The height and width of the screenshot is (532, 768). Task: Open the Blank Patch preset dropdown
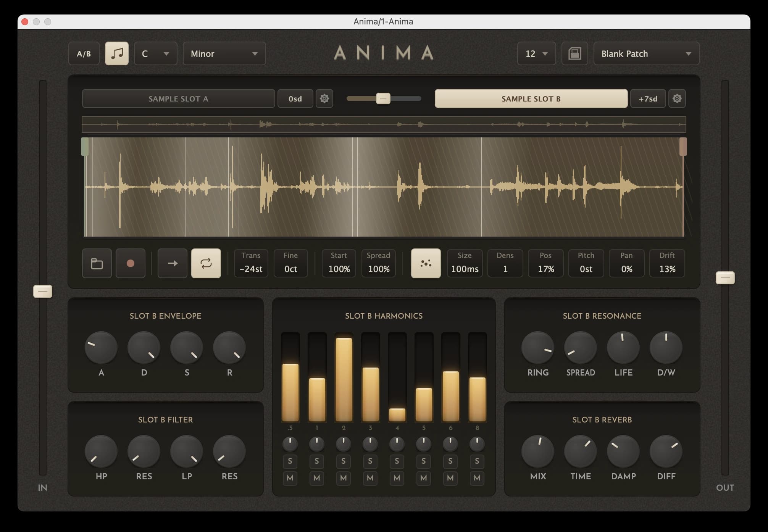click(647, 53)
